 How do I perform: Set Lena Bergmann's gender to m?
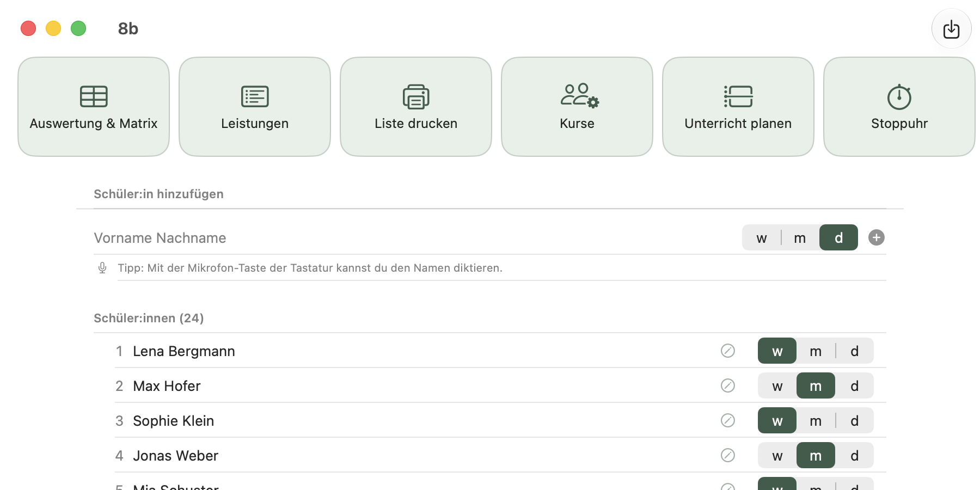click(x=816, y=351)
